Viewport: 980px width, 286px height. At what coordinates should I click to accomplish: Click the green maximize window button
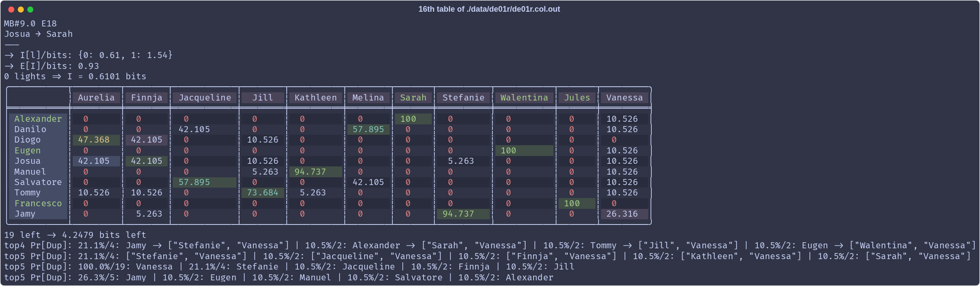[x=30, y=10]
